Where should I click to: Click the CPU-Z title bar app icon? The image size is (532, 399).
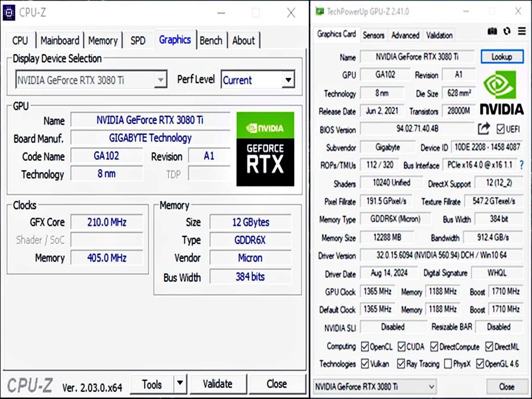point(9,13)
